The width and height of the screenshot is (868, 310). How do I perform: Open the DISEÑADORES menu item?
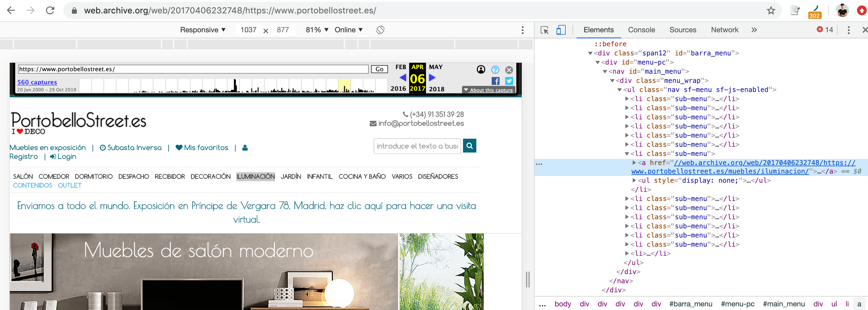[x=438, y=177]
